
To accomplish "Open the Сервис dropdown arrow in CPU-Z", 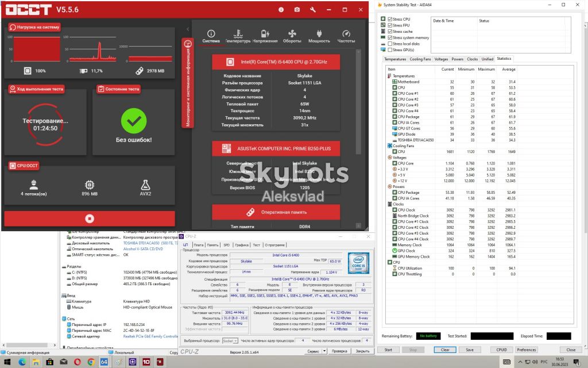I will (x=324, y=351).
